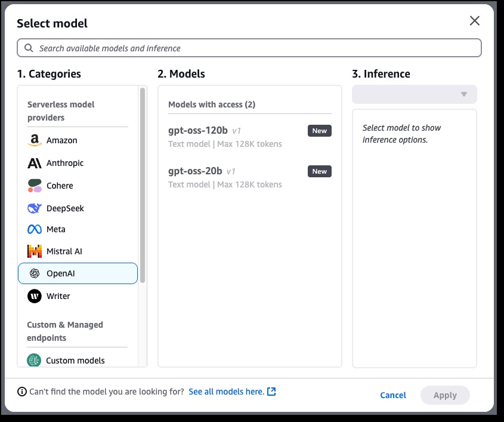Click the OpenAI logo in categories

35,273
